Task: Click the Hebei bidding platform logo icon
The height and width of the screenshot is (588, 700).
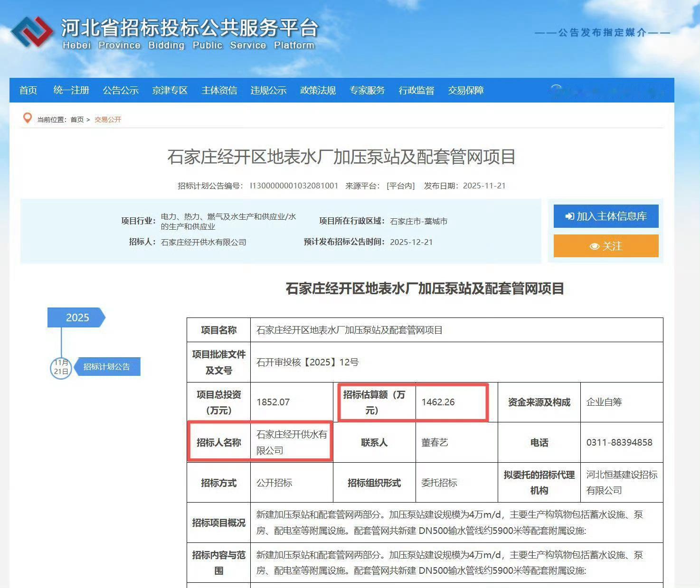Action: 32,32
